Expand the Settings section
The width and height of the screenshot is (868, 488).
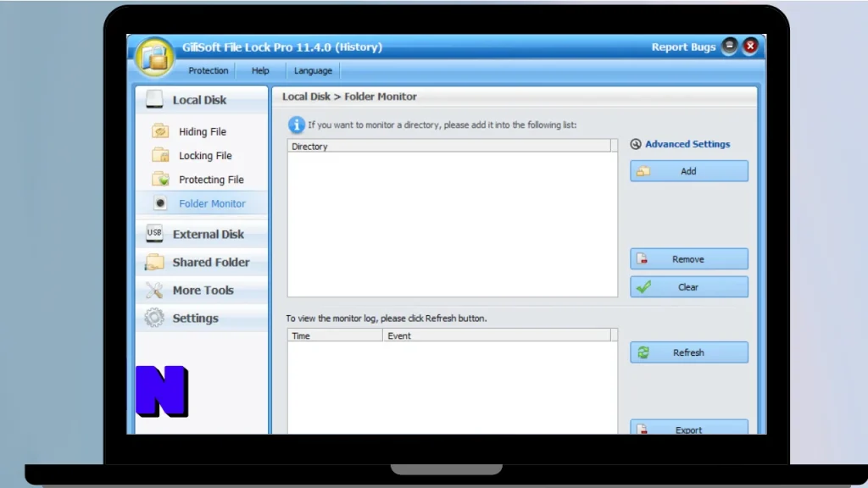202,319
